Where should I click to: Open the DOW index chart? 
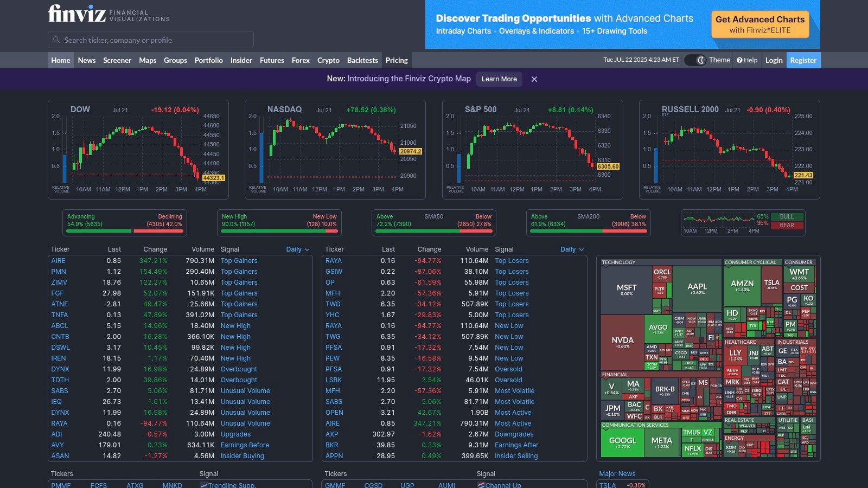[138, 150]
